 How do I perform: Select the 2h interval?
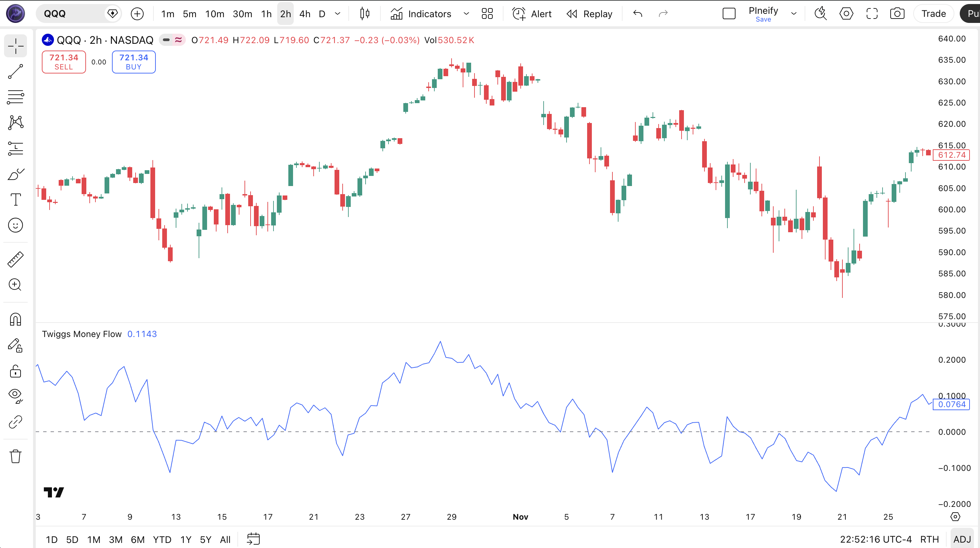[285, 14]
